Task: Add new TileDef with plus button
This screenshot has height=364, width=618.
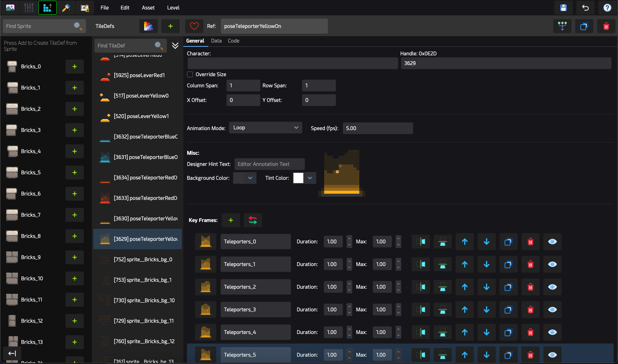Action: (170, 26)
